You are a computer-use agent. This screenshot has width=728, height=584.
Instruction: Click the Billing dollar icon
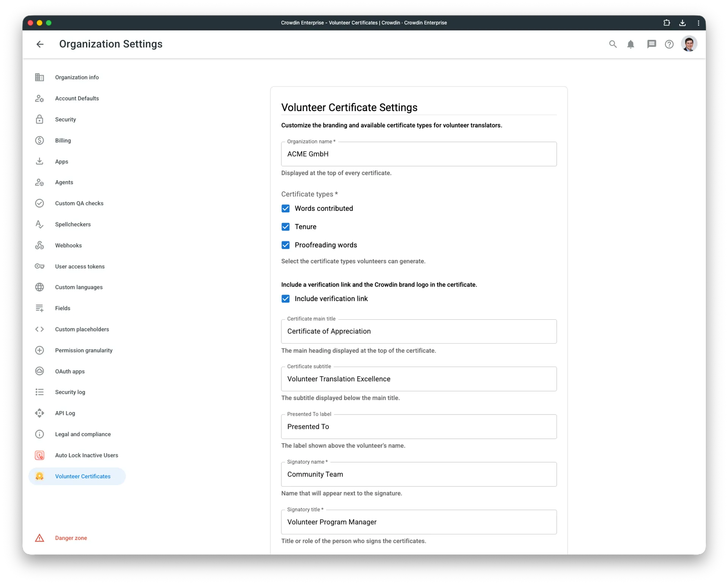point(40,140)
